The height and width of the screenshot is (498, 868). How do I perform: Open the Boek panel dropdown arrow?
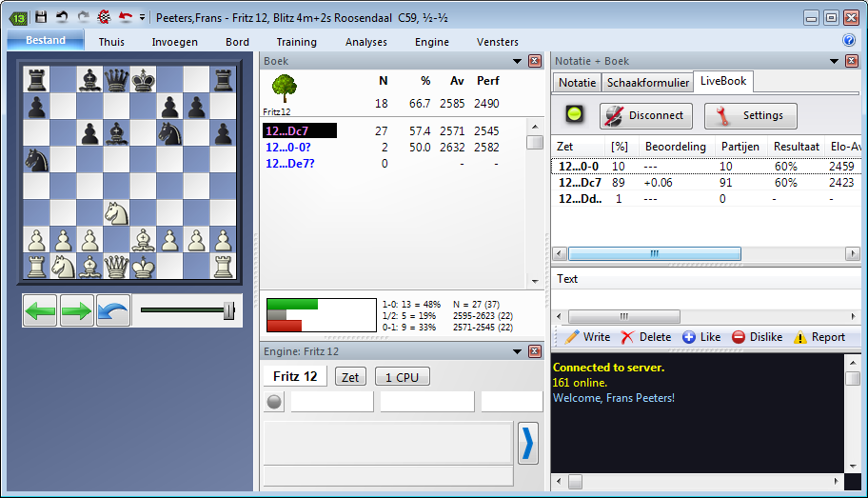click(517, 61)
